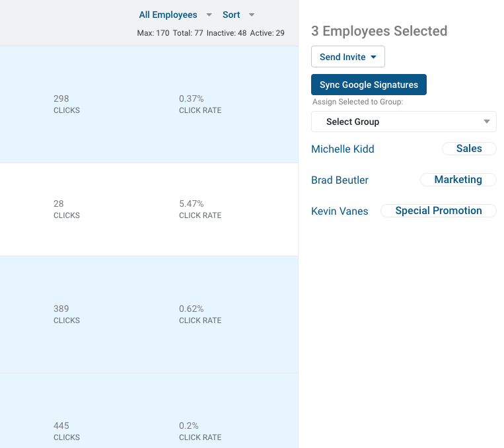The height and width of the screenshot is (448, 504).
Task: Open the Select Group combo box
Action: [404, 122]
